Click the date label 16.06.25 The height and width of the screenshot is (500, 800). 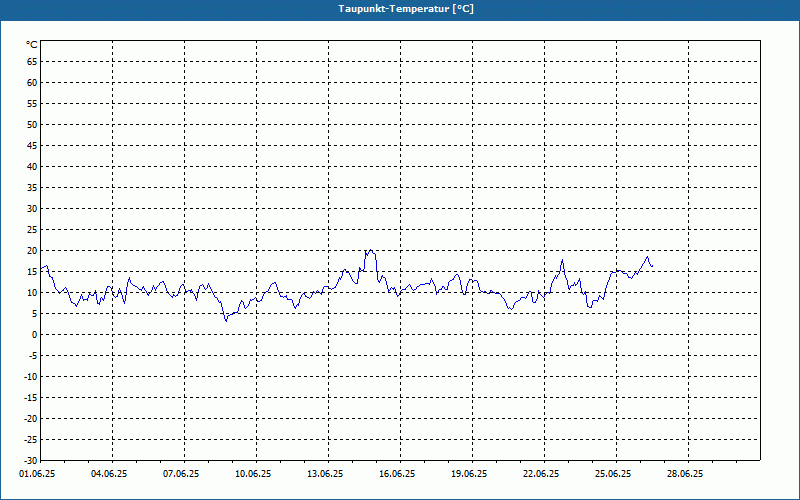coord(397,474)
